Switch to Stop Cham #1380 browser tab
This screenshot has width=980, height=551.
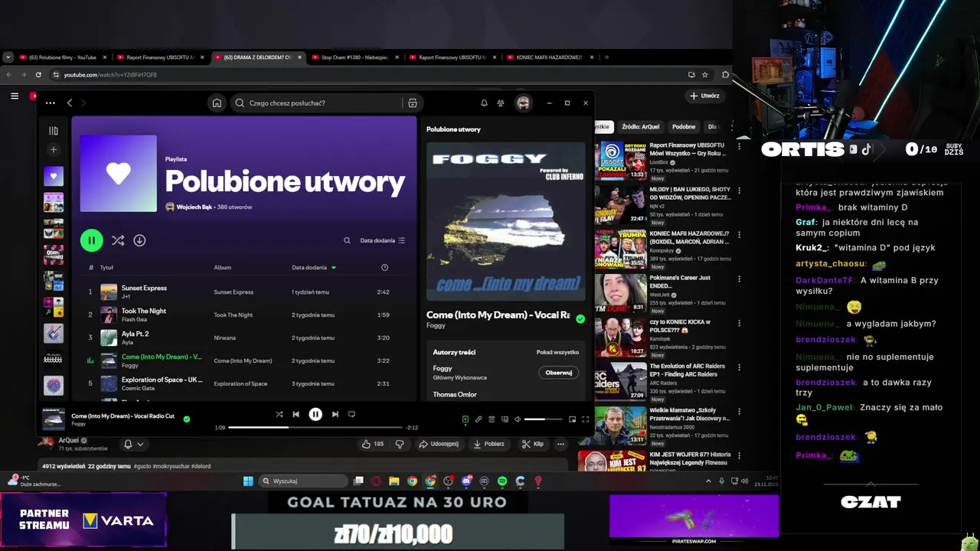pos(354,57)
